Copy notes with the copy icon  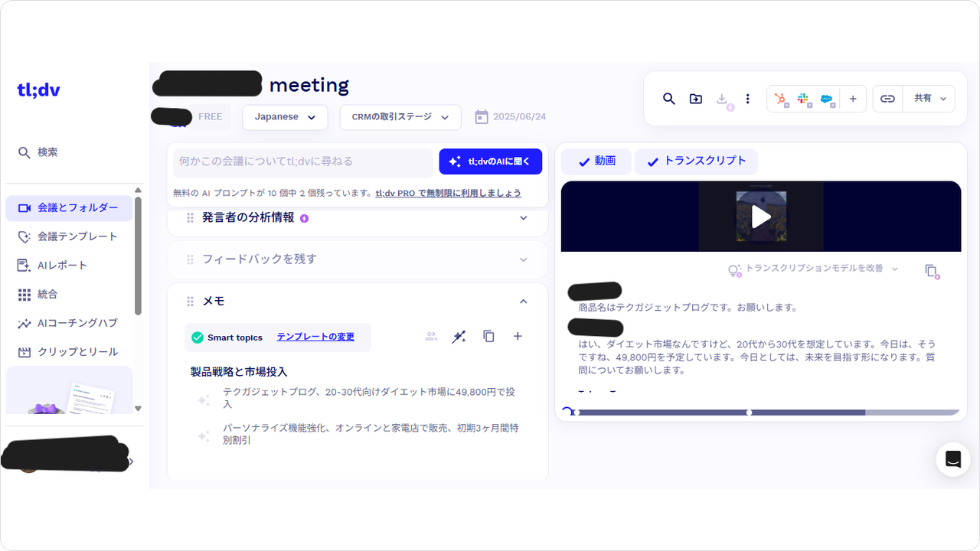coord(488,336)
